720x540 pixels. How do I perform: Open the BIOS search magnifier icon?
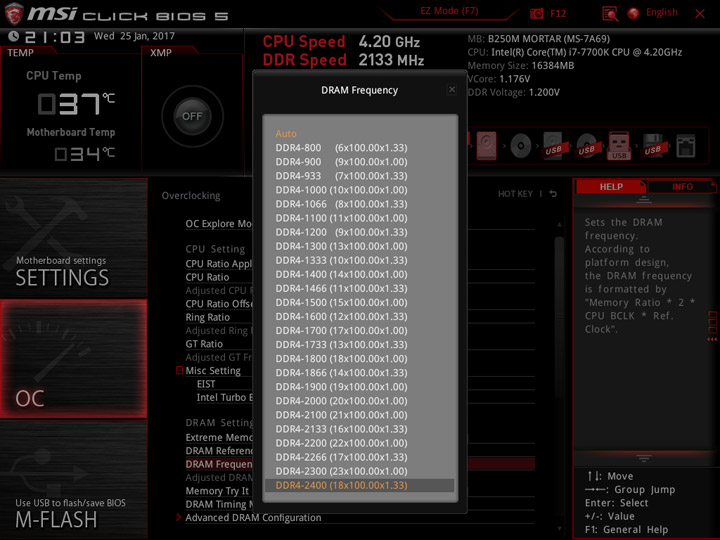coord(610,14)
